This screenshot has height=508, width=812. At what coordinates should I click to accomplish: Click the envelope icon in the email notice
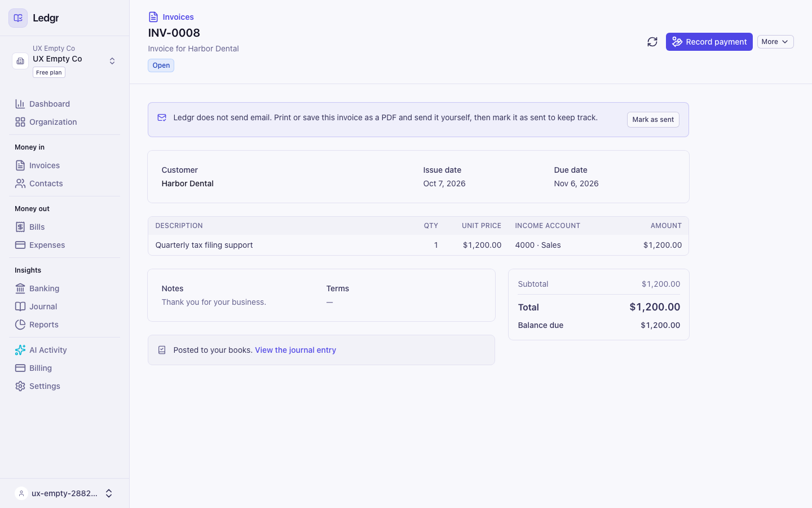coord(162,117)
